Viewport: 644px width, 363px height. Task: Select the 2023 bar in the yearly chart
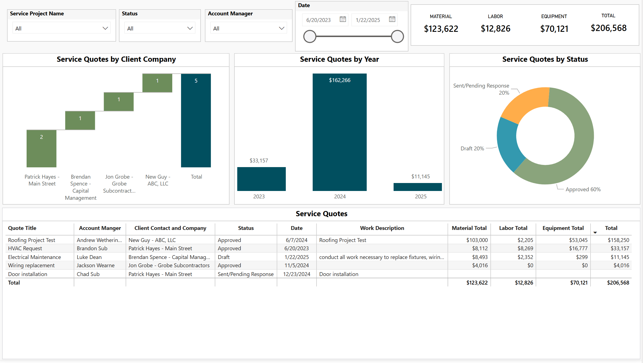click(261, 179)
